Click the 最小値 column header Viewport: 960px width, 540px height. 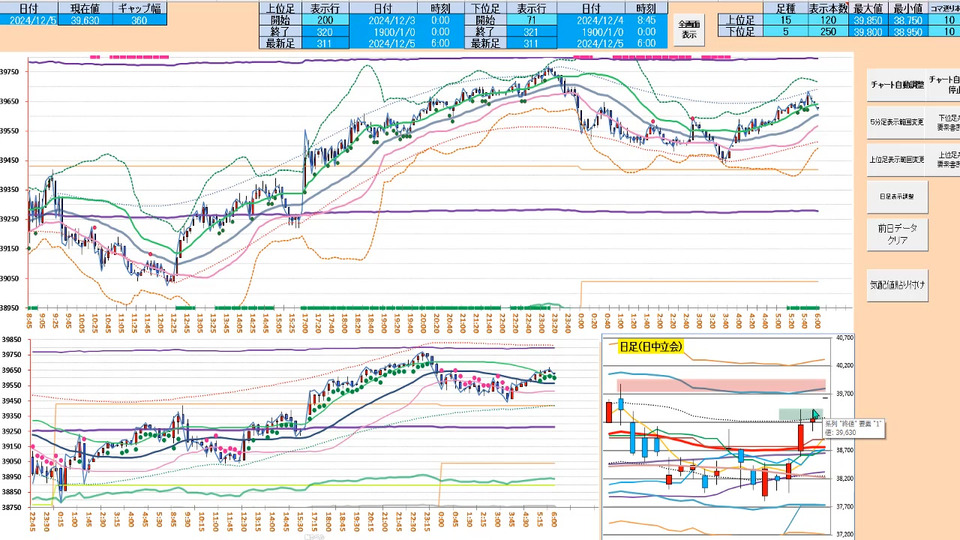[x=908, y=9]
